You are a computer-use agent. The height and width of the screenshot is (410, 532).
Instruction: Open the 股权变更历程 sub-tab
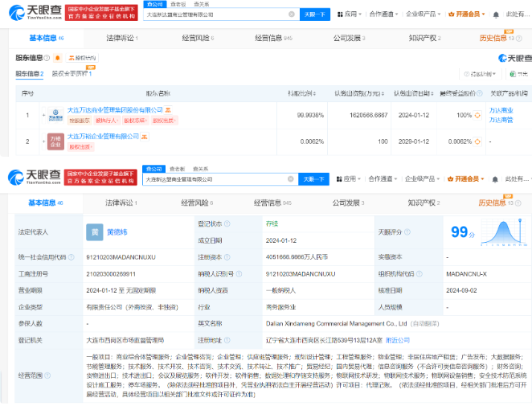(x=72, y=74)
